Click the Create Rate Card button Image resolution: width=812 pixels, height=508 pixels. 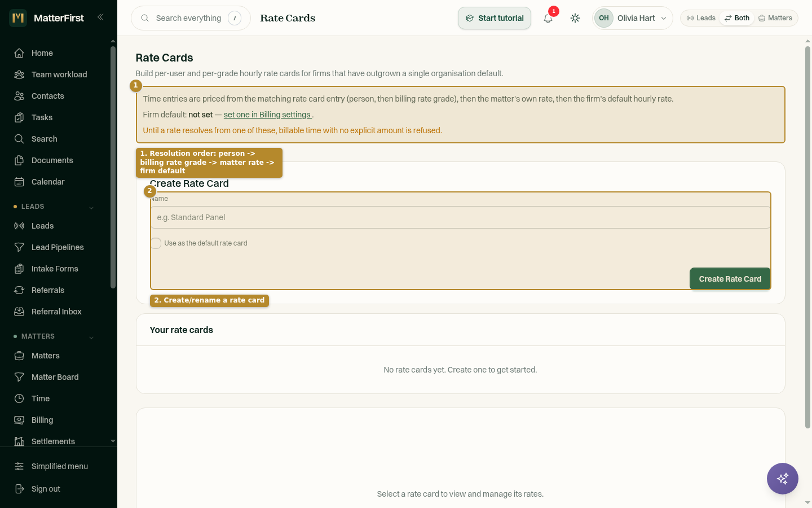click(730, 279)
